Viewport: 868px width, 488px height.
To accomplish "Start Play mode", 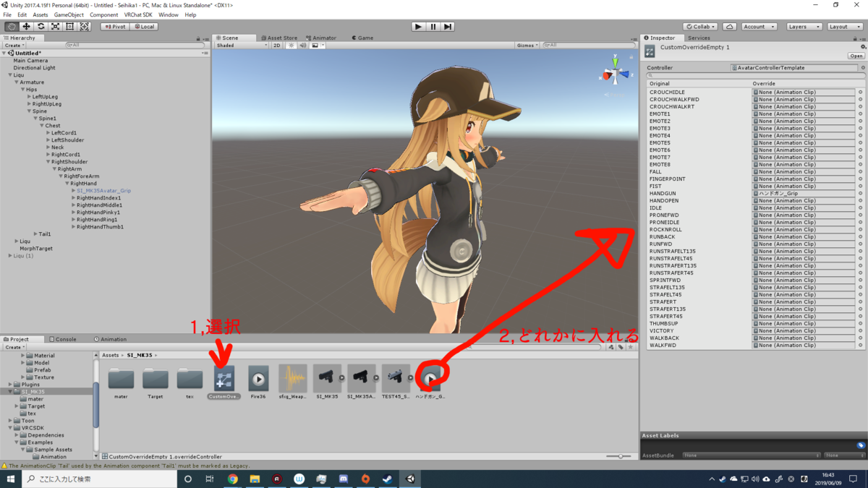I will tap(418, 27).
